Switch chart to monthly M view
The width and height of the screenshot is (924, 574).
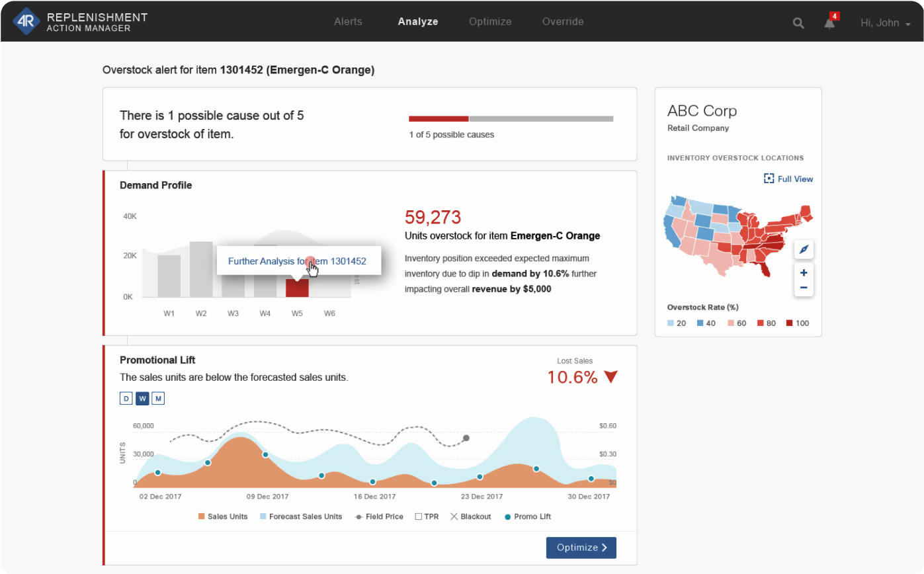click(158, 398)
